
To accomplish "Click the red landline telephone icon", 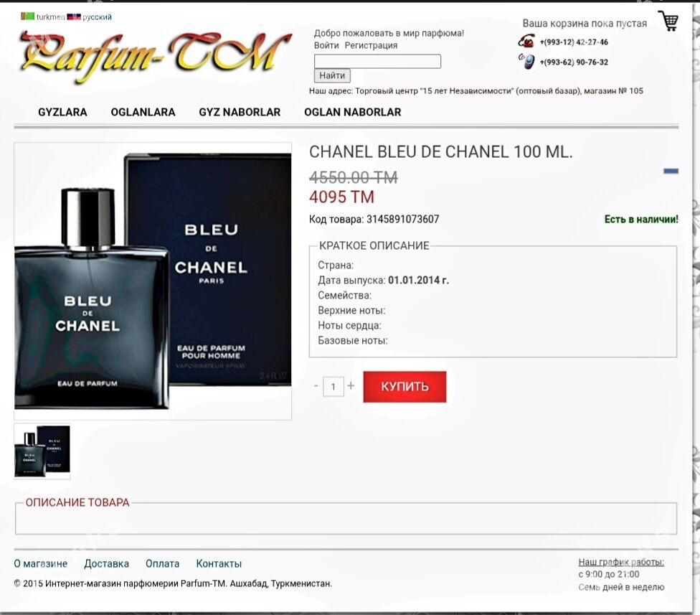I will [526, 41].
